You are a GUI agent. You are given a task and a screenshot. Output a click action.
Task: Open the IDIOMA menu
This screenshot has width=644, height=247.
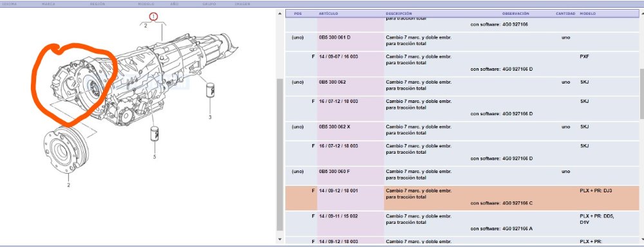10,4
